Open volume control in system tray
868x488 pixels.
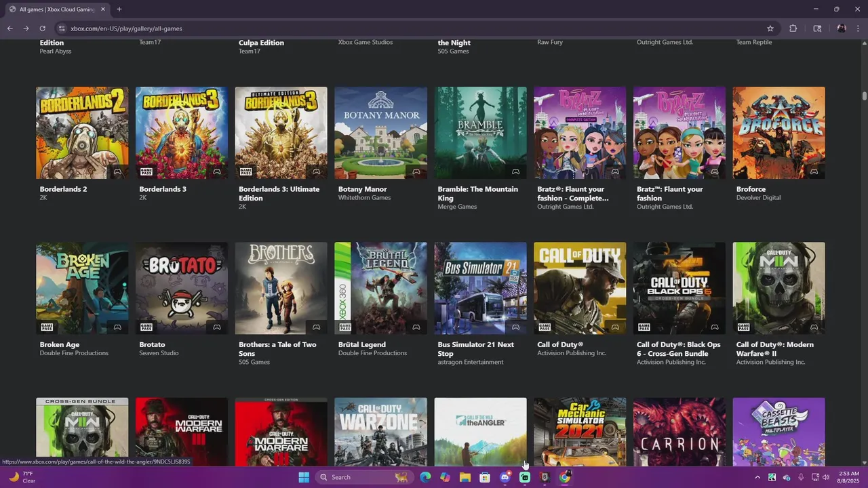(825, 477)
